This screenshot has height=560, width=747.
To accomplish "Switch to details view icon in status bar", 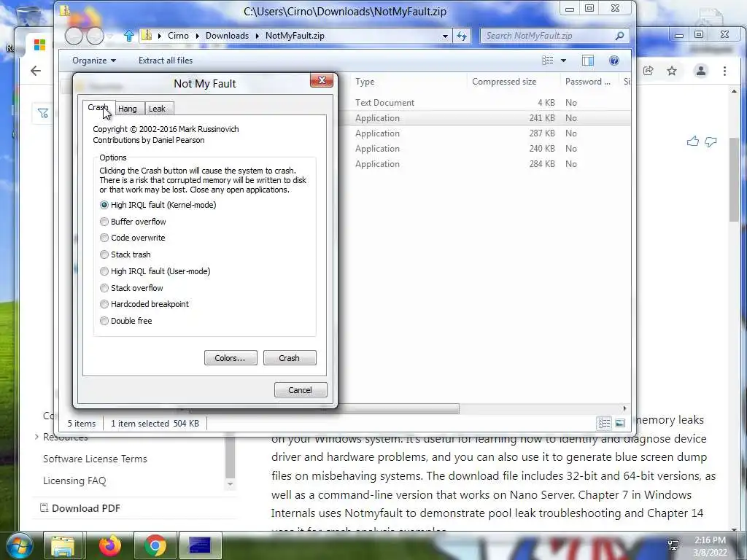I will pyautogui.click(x=604, y=423).
